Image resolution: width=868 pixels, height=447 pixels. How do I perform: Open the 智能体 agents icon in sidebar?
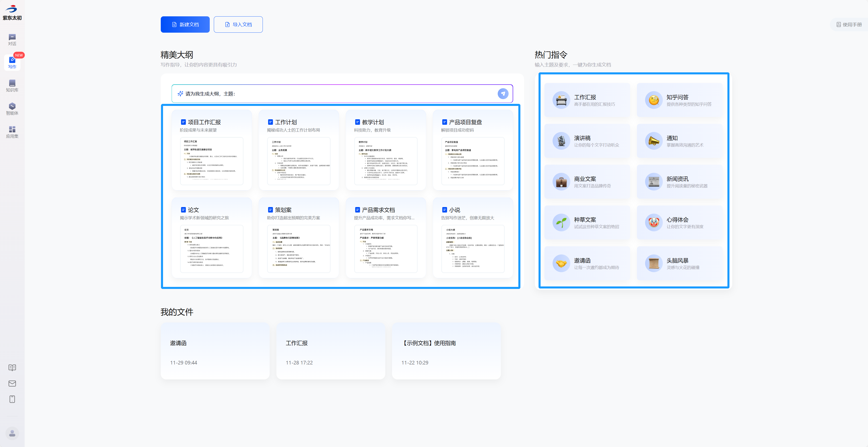tap(12, 109)
